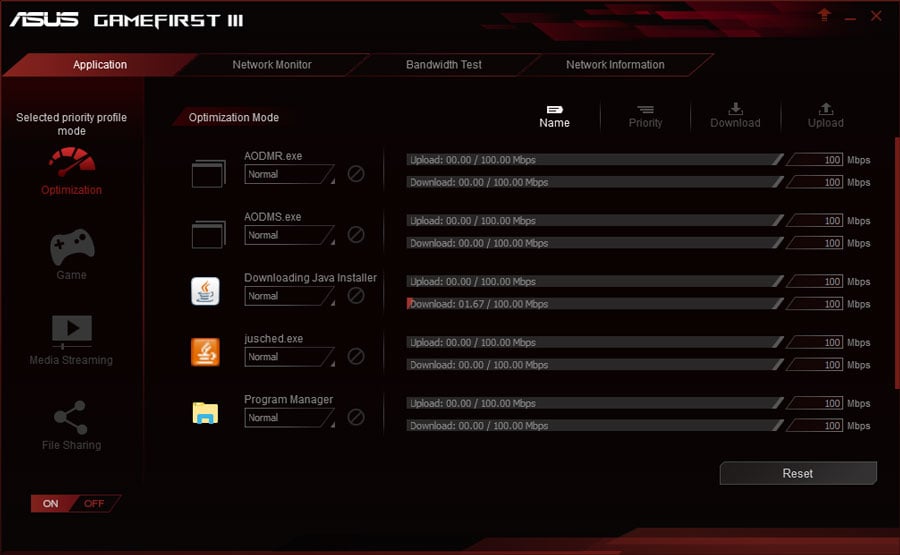Click the jusched.exe orange Java icon
900x555 pixels.
pyautogui.click(x=205, y=352)
